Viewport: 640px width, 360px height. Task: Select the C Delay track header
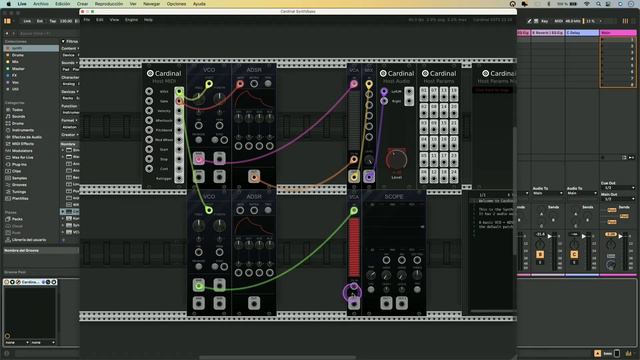pos(582,33)
